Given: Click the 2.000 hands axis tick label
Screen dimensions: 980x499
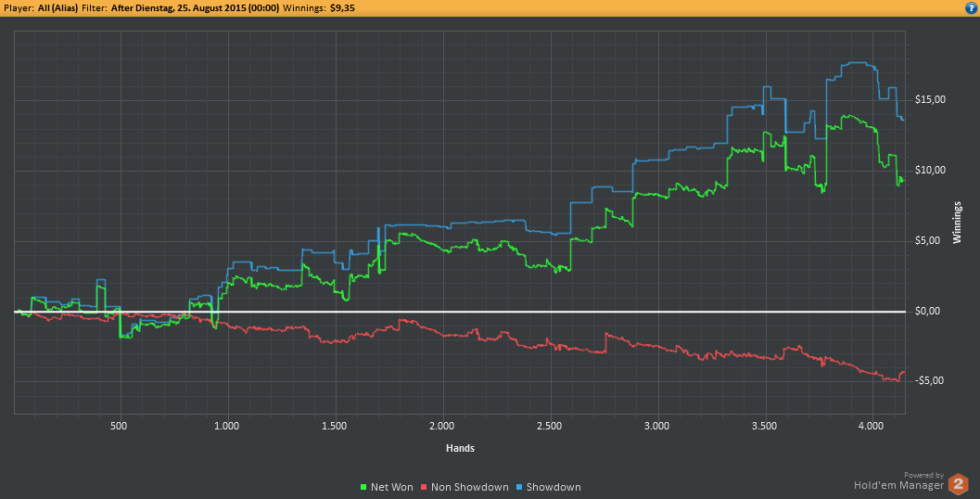Looking at the screenshot, I should click(x=442, y=426).
